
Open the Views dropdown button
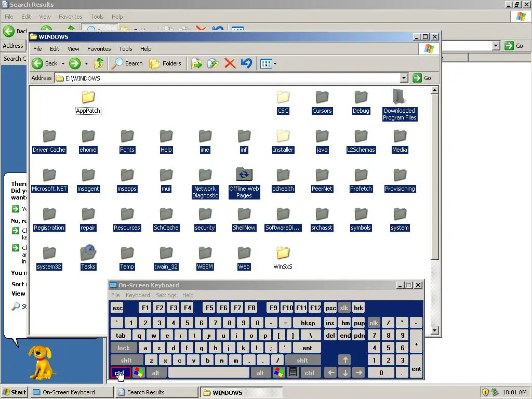tap(268, 63)
